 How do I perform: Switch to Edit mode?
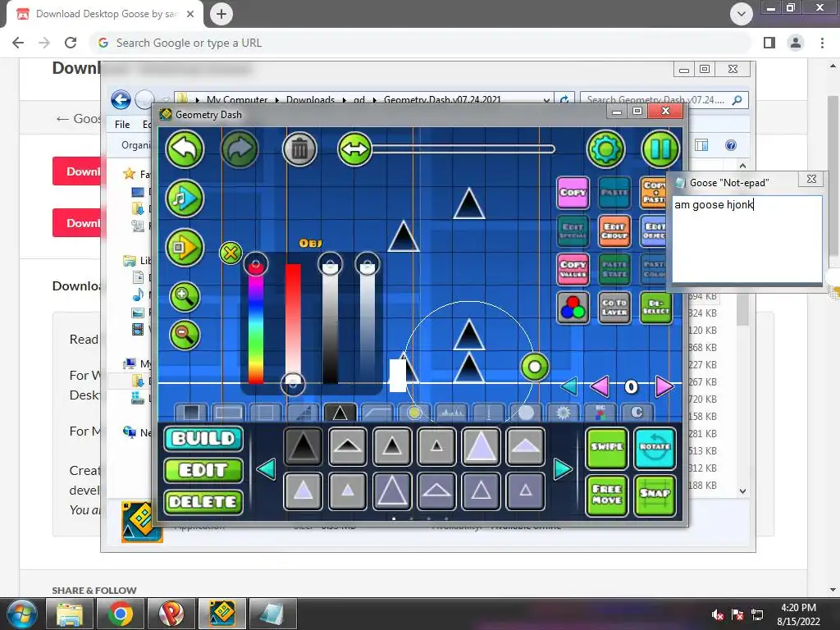coord(203,470)
